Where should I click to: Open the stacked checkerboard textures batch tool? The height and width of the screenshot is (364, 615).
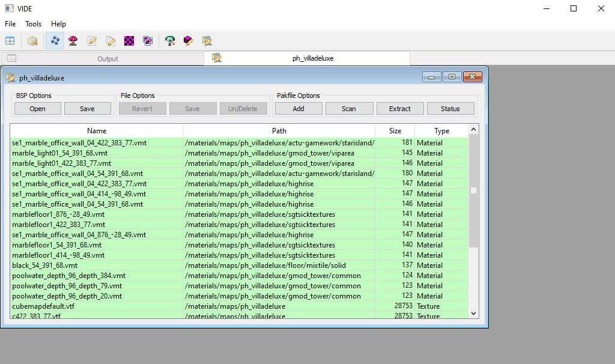coord(148,41)
